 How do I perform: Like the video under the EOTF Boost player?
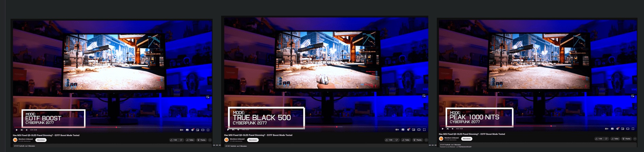pyautogui.click(x=174, y=140)
